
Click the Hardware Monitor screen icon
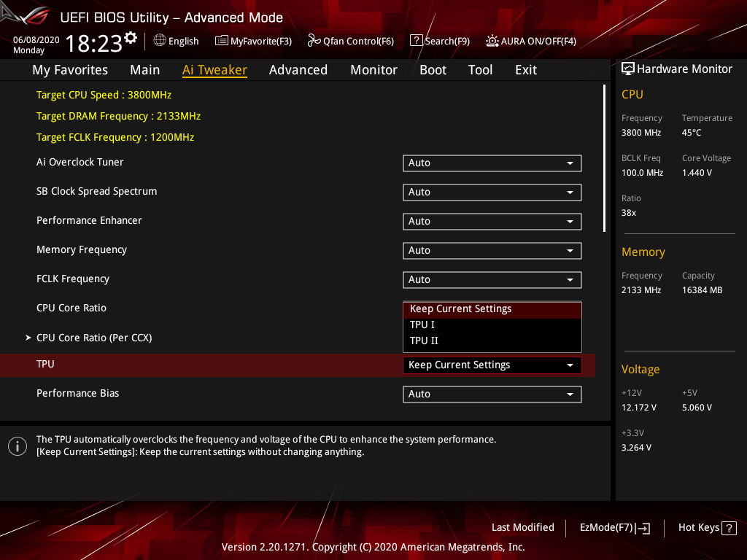pyautogui.click(x=628, y=69)
